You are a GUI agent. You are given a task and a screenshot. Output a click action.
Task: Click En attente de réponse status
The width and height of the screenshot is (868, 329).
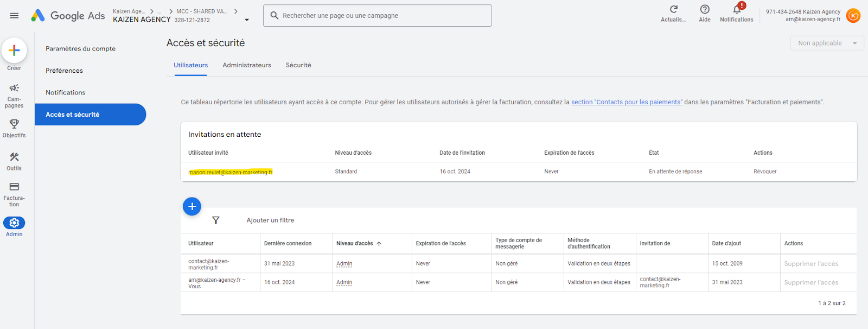pyautogui.click(x=675, y=172)
